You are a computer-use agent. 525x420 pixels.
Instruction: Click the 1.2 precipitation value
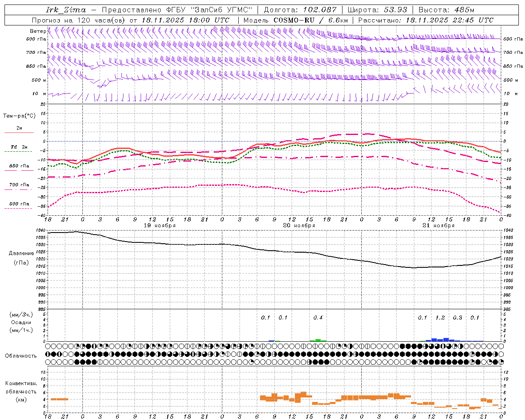440,318
